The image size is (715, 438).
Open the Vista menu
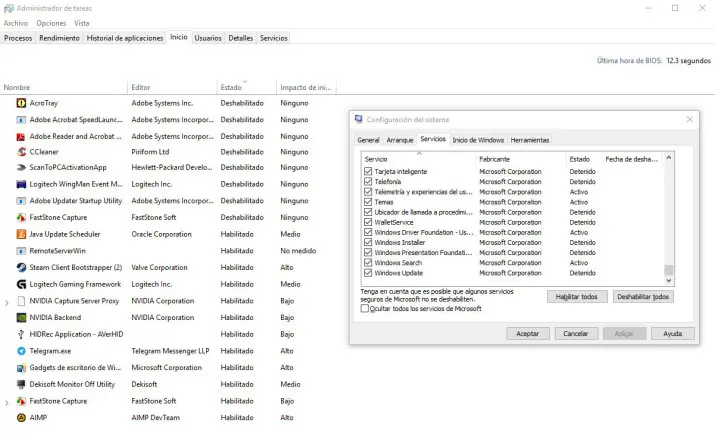coord(82,23)
